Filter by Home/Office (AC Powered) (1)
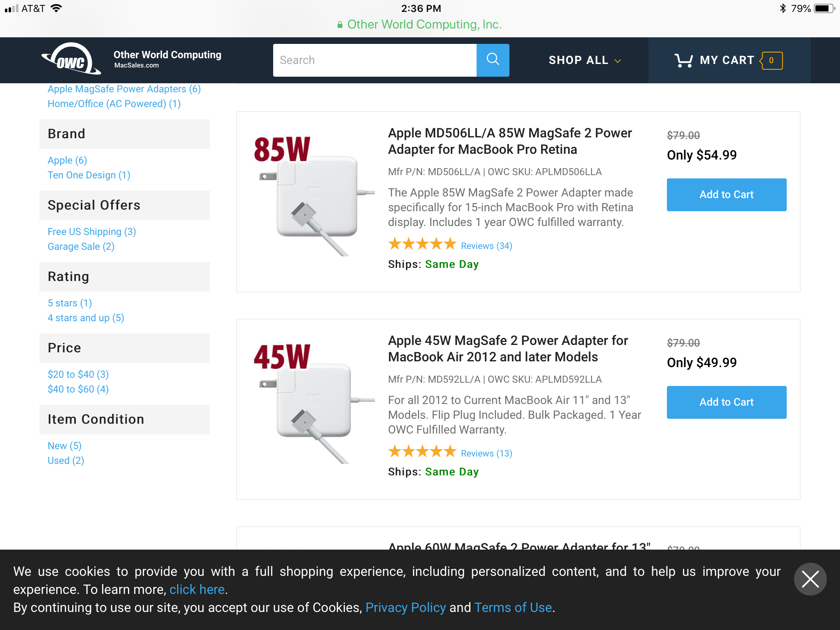 [114, 104]
